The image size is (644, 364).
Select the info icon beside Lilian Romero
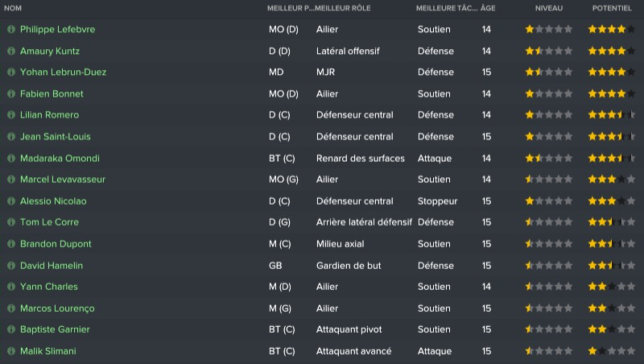(x=11, y=115)
